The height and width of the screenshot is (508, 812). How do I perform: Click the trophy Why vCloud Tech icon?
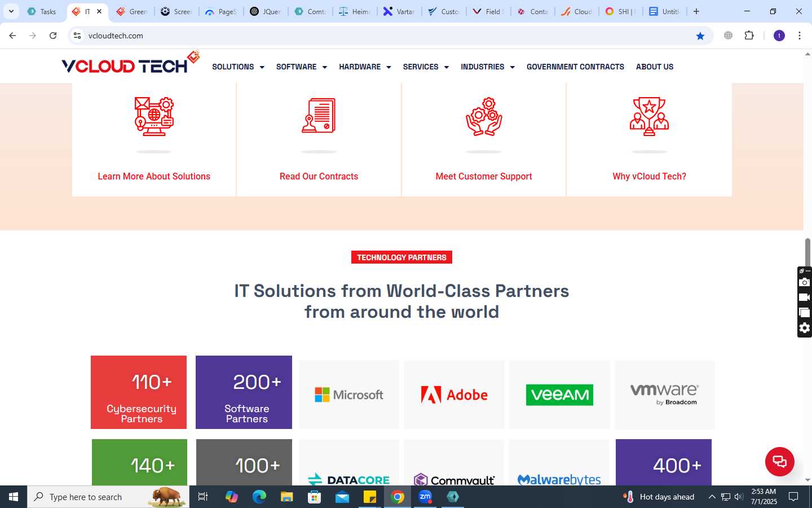[649, 116]
